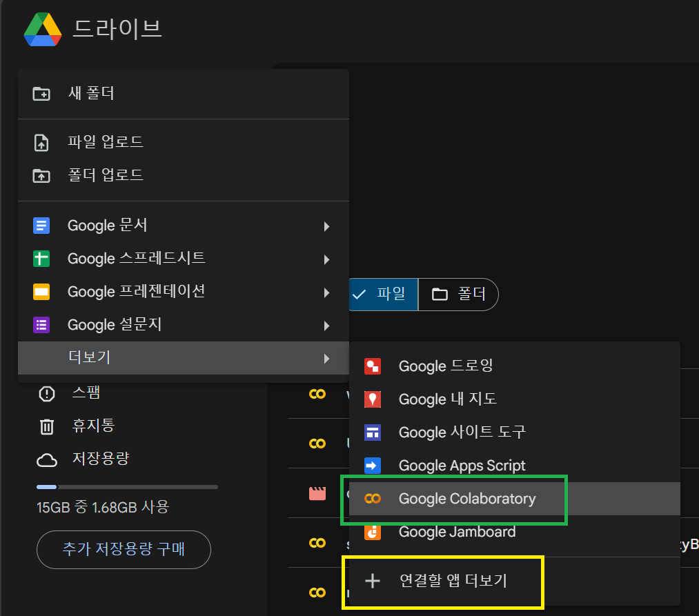Click the Google Docs blue icon
This screenshot has width=699, height=616.
(41, 226)
